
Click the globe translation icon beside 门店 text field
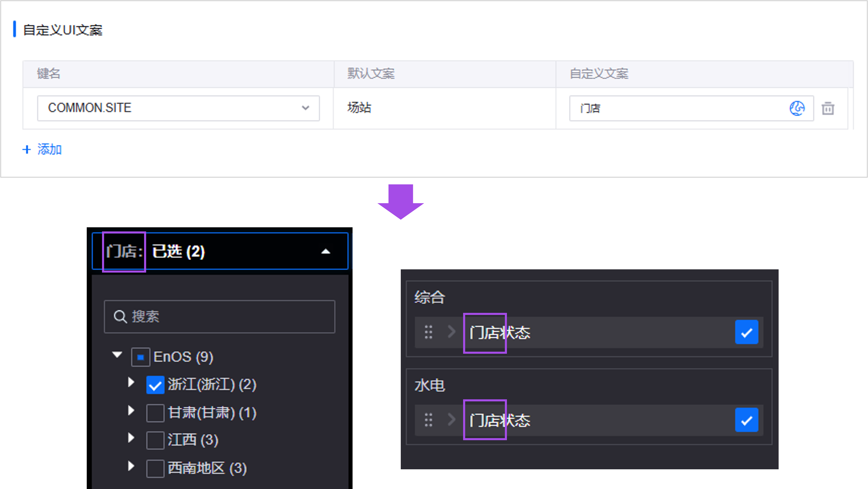pyautogui.click(x=797, y=109)
